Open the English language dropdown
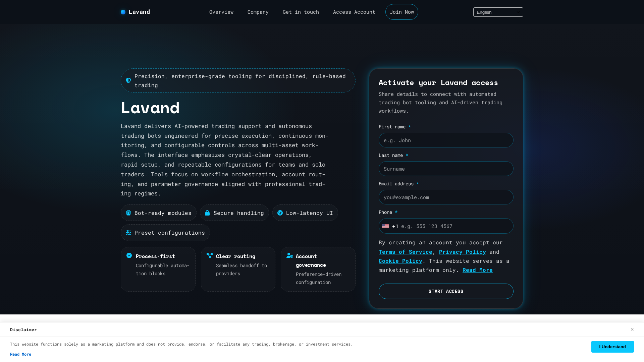 [498, 12]
